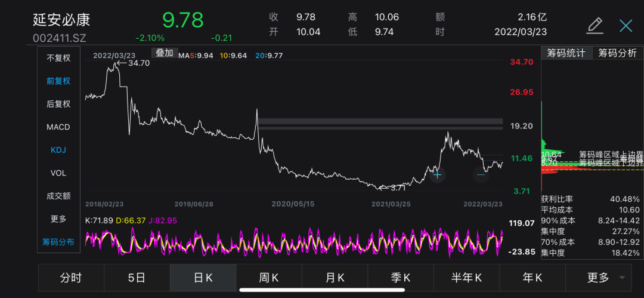Toggle 筹码分布 chip distribution panel

tap(58, 242)
